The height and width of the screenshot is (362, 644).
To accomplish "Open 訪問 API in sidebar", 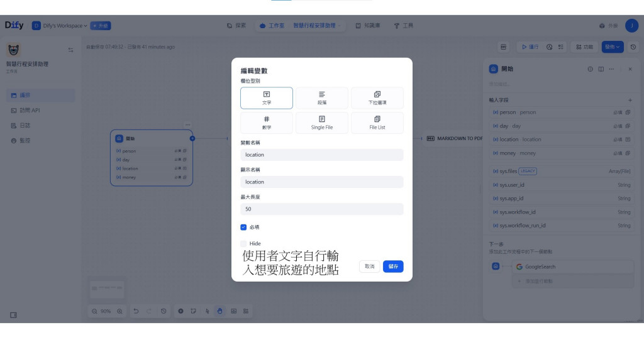I will pyautogui.click(x=41, y=111).
